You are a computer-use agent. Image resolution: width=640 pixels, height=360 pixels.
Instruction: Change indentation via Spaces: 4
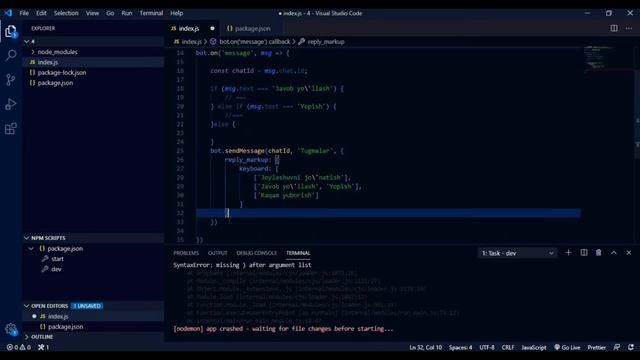pos(460,347)
